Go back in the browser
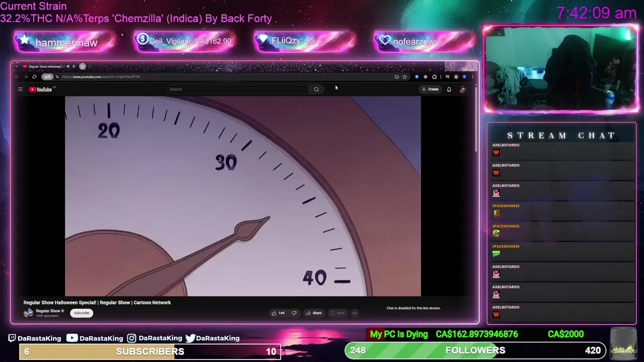 (x=17, y=77)
